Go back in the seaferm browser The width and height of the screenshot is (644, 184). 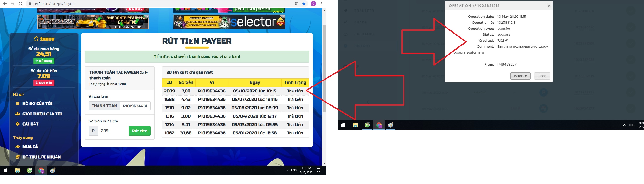coord(5,4)
